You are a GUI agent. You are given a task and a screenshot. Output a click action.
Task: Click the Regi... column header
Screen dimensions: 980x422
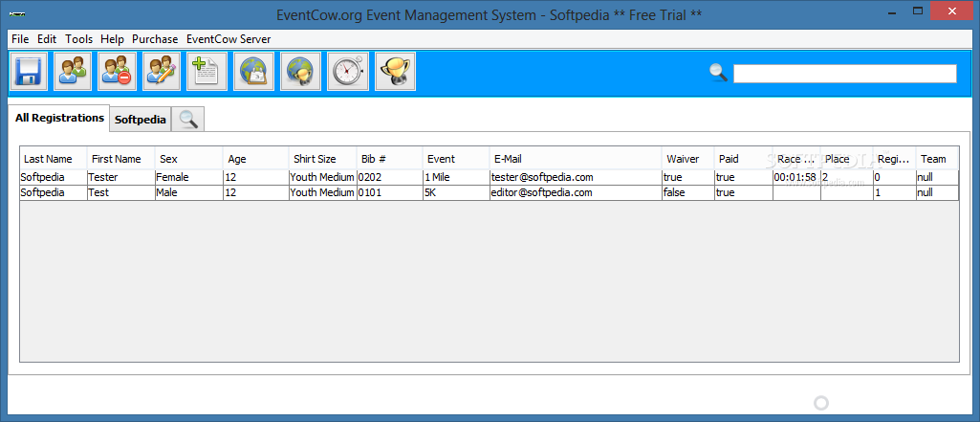894,159
